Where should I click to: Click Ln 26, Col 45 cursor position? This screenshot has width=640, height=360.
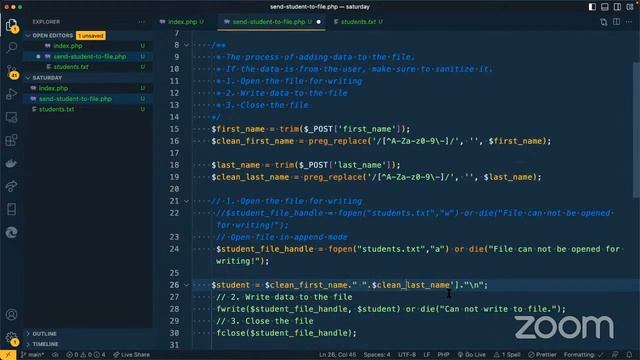[338, 355]
